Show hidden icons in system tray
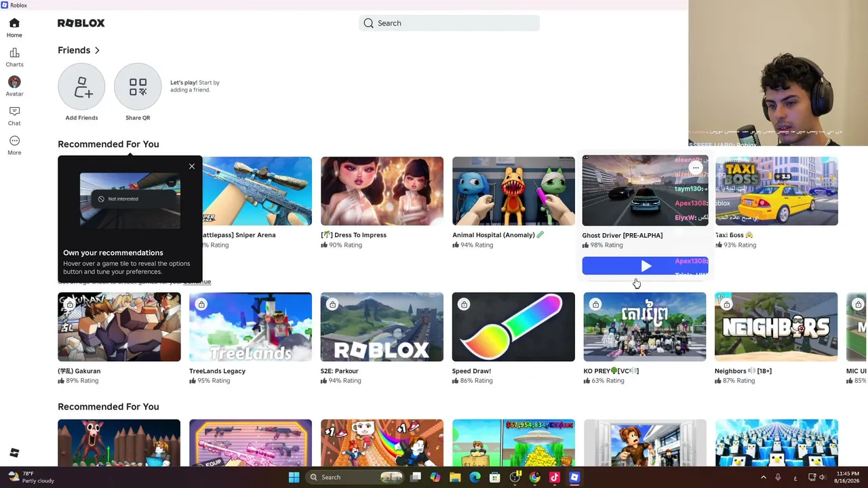868x488 pixels. tap(764, 477)
